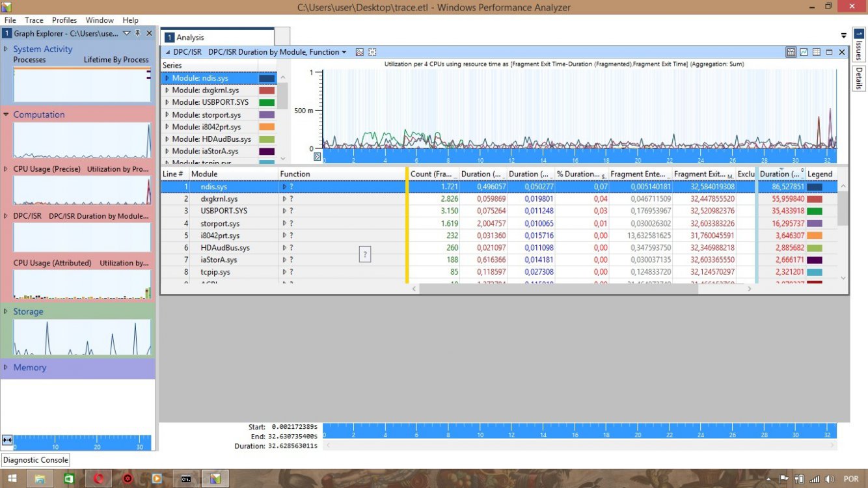Expand Module: dxgkrnl.sys series
This screenshot has width=868, height=488.
[167, 90]
